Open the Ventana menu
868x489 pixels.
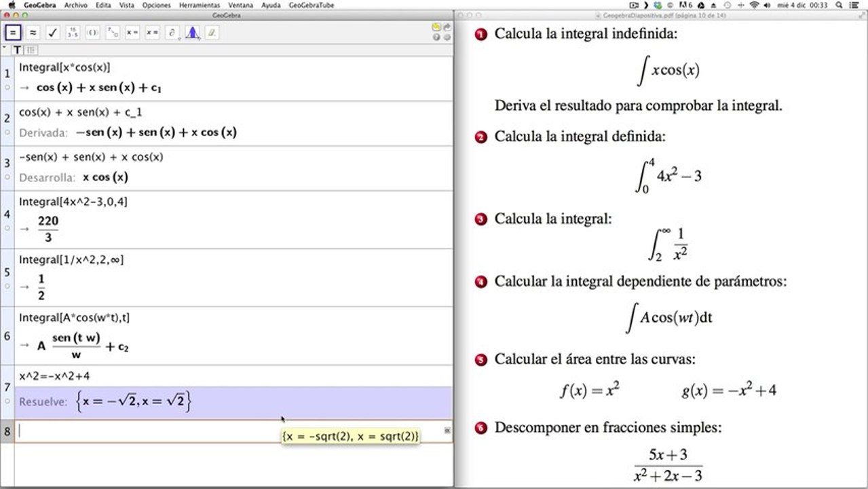pyautogui.click(x=241, y=5)
